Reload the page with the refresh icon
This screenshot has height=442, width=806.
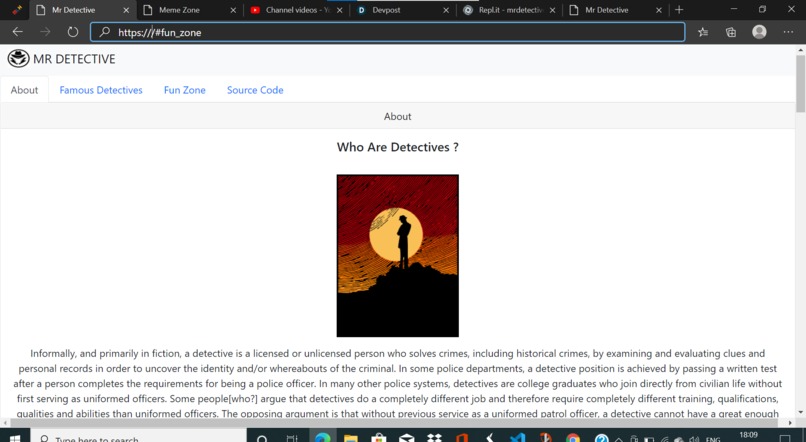click(73, 32)
